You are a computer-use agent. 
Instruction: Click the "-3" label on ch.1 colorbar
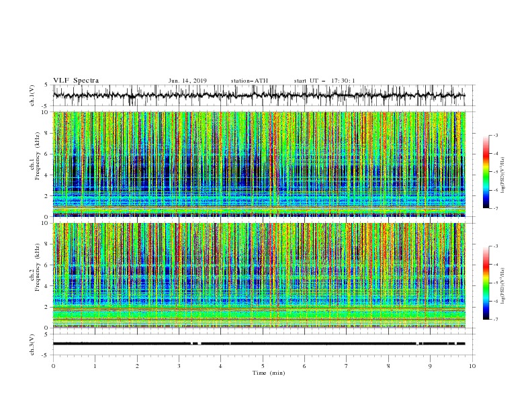tap(496, 135)
